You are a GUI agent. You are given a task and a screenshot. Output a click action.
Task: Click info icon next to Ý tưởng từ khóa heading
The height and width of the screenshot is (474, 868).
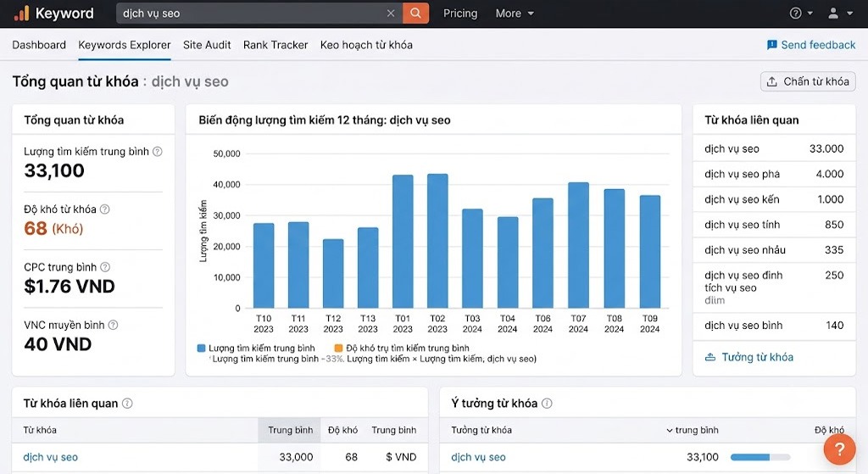[x=547, y=403]
